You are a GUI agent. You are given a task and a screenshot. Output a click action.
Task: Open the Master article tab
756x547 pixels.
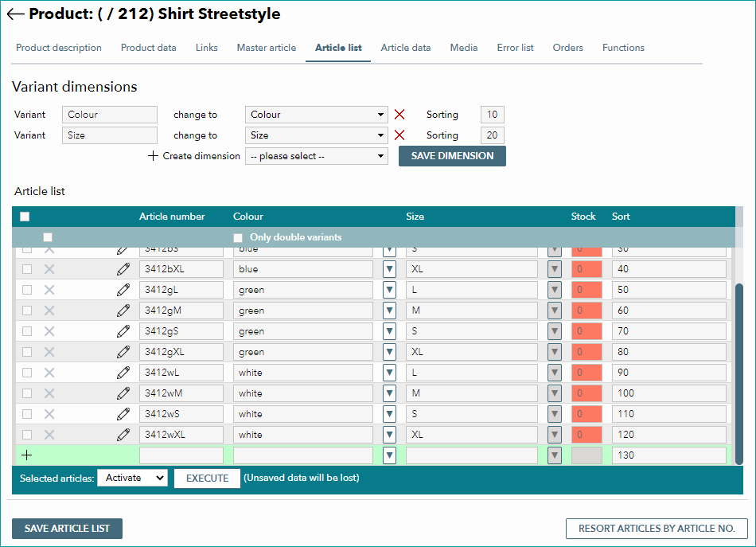(266, 48)
